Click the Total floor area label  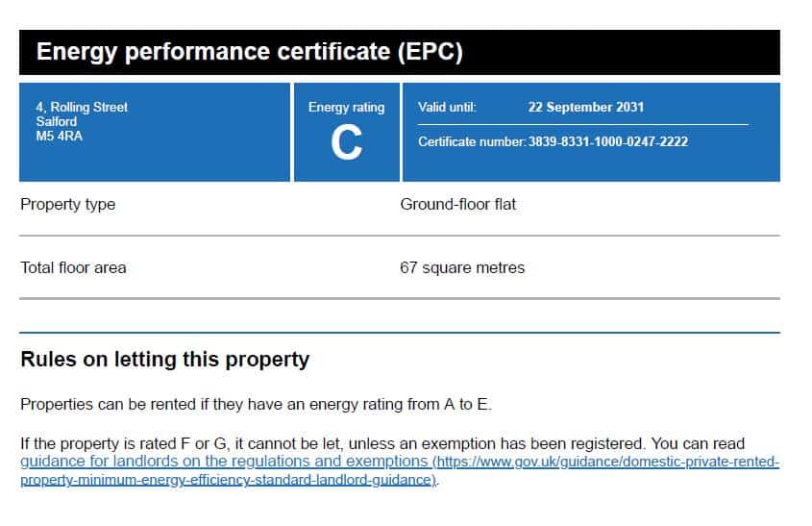(x=73, y=268)
